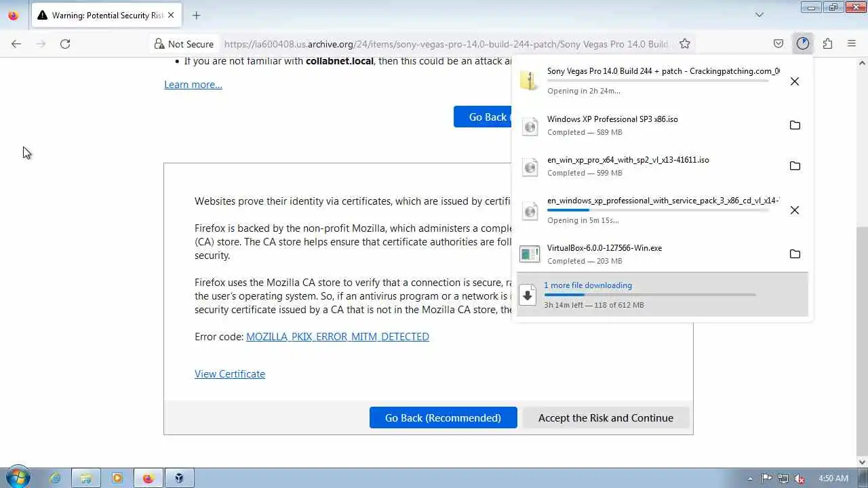Click bottom Go Back (Recommended) button
868x488 pixels.
443,418
